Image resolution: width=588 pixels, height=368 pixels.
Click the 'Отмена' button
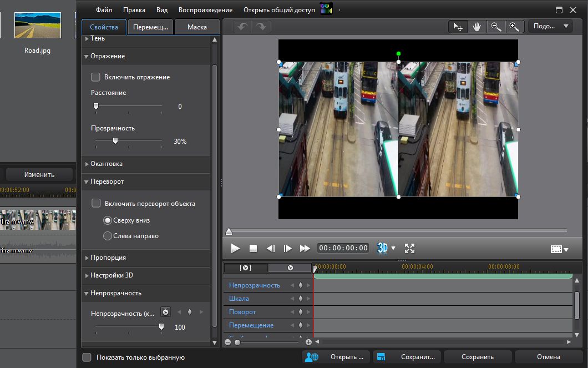548,357
